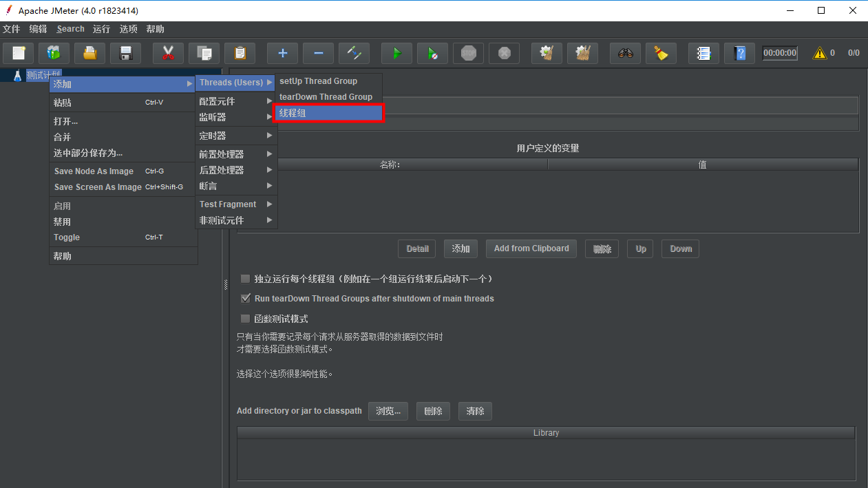Add a setUp Thread Group

328,81
